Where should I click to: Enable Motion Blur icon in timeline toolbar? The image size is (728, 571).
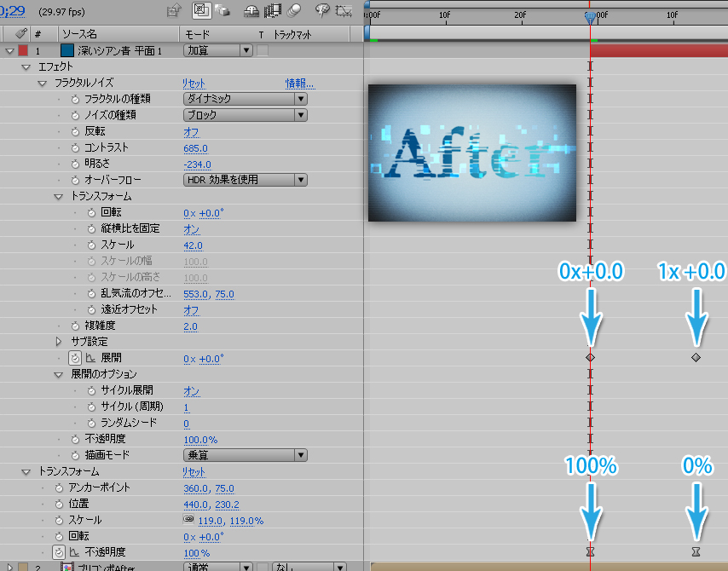click(x=294, y=11)
